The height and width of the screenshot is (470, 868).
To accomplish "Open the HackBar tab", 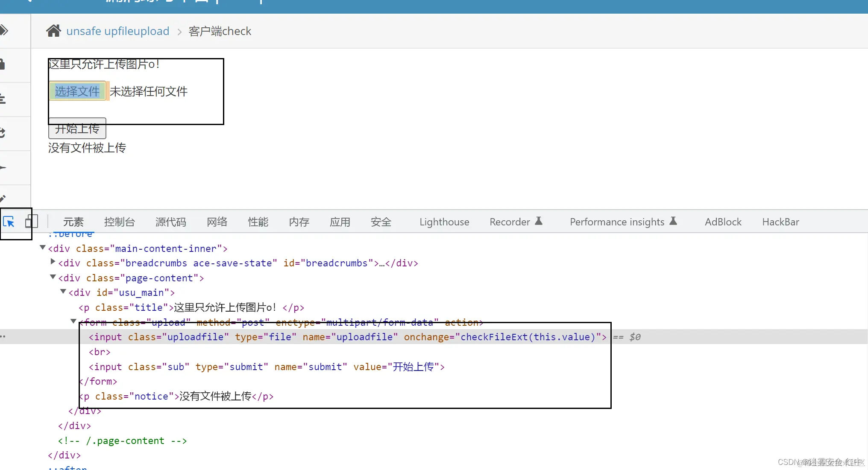I will click(x=780, y=222).
